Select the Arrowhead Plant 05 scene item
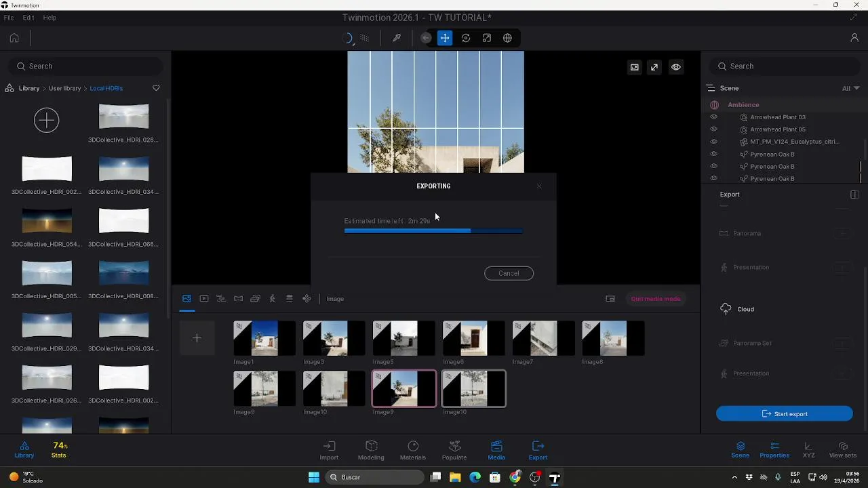Screen dimensions: 868x488 778,129
